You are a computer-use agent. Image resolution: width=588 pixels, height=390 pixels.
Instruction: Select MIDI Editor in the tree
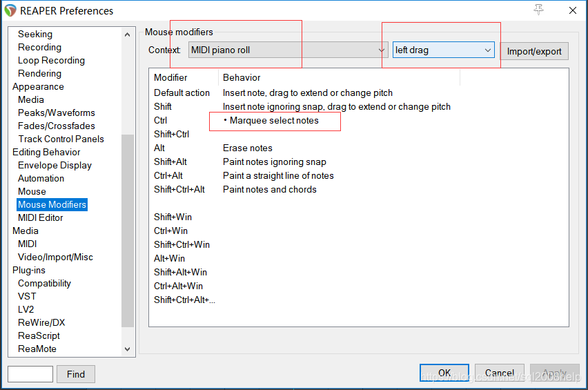(x=41, y=218)
